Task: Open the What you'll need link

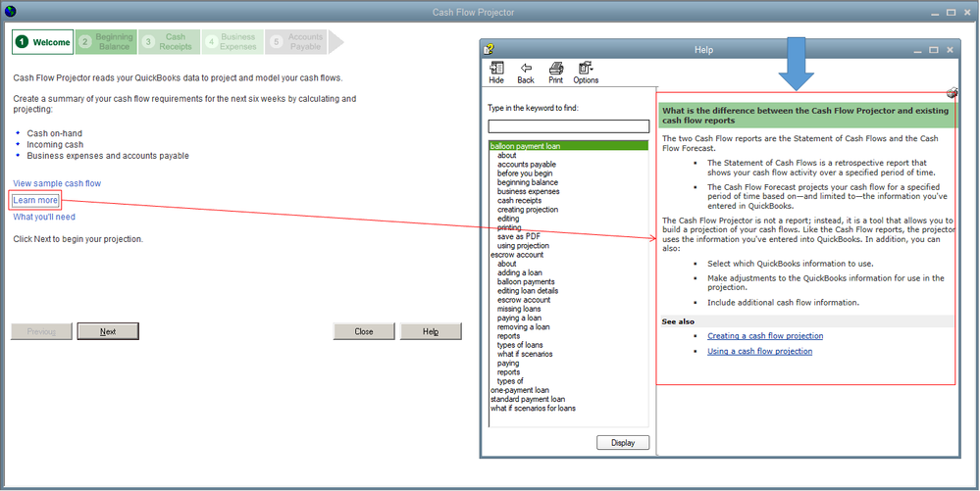Action: coord(44,217)
